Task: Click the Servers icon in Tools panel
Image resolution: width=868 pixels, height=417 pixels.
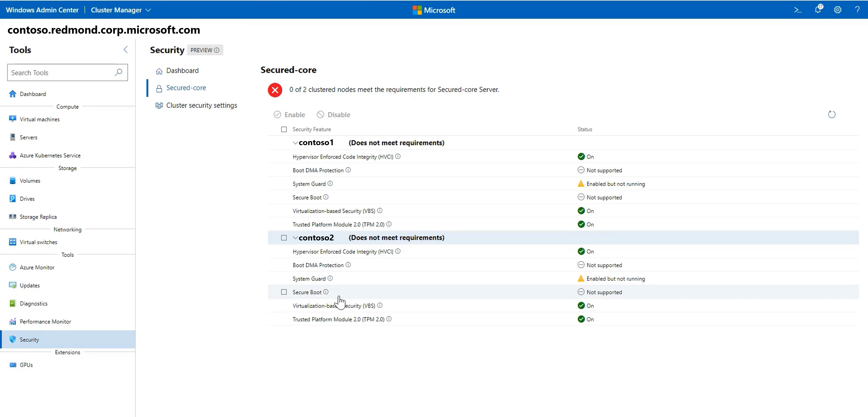Action: [13, 137]
